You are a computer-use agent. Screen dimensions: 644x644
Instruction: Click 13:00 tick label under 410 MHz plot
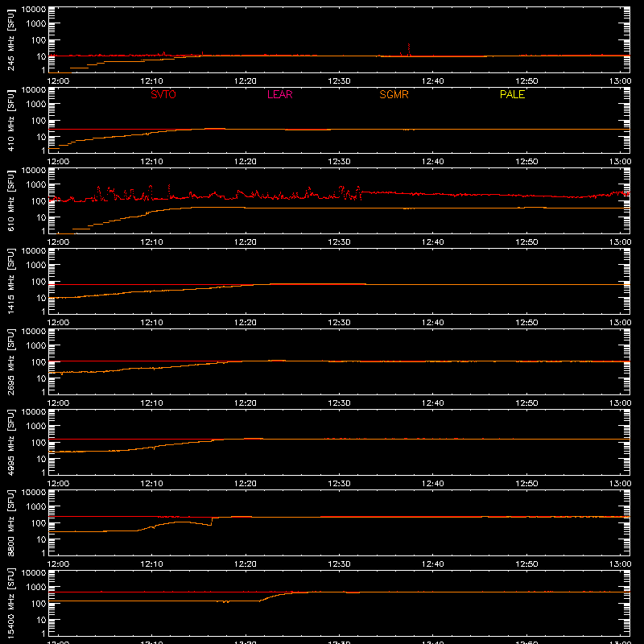pyautogui.click(x=620, y=162)
